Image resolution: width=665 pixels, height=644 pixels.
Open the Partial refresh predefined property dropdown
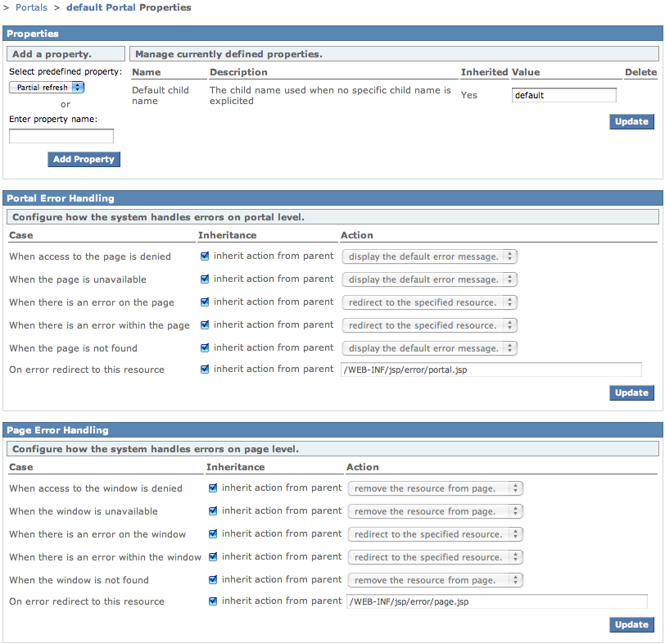47,87
